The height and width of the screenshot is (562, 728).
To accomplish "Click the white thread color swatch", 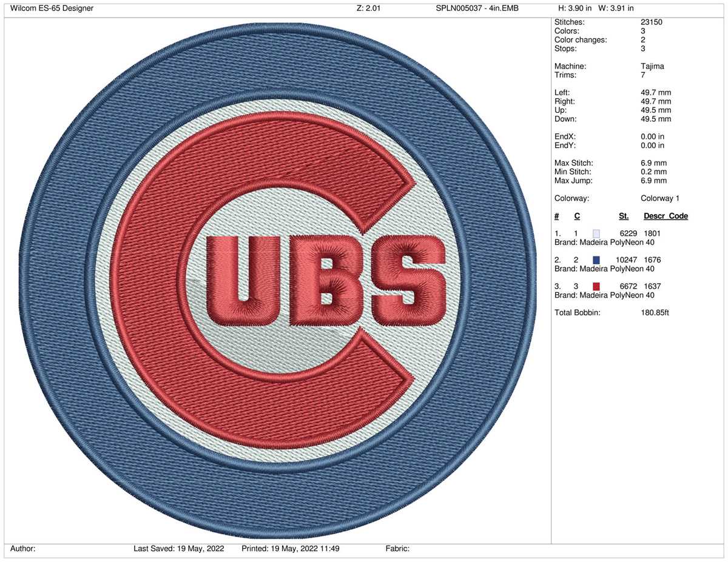I will pyautogui.click(x=596, y=233).
